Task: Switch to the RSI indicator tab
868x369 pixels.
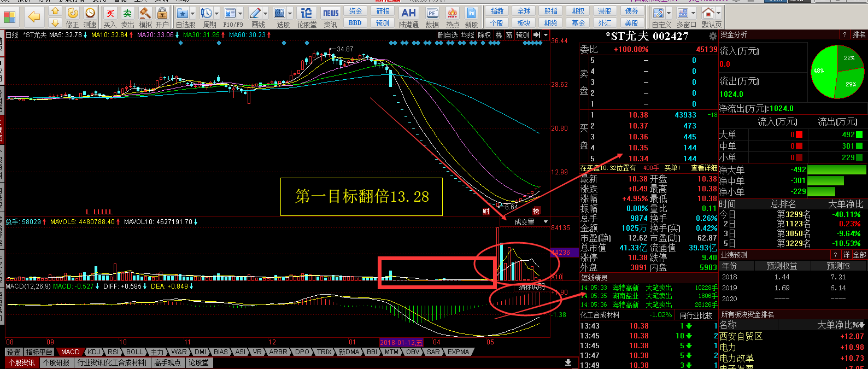Action: coord(113,352)
